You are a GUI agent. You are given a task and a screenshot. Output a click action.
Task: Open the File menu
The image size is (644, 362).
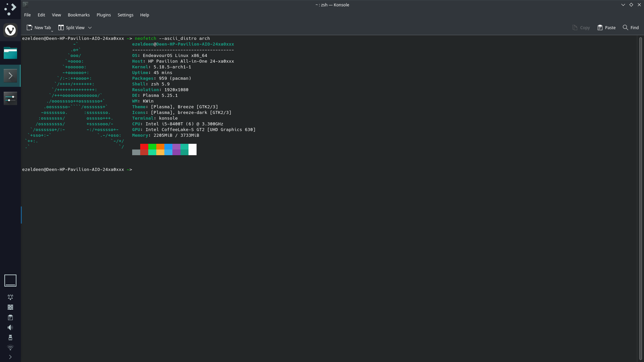(x=28, y=15)
